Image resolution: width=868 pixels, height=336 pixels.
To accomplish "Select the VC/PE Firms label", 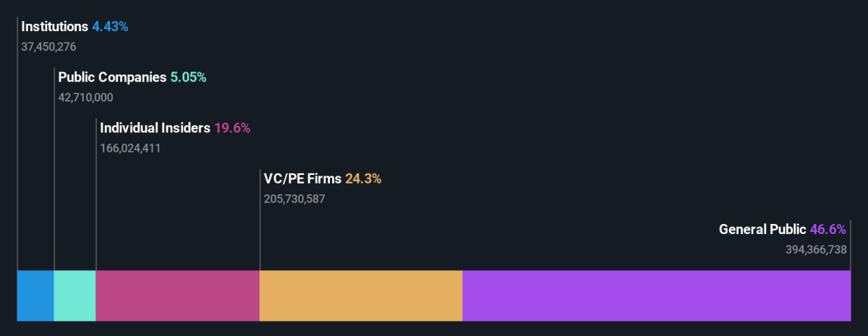I will (x=302, y=178).
